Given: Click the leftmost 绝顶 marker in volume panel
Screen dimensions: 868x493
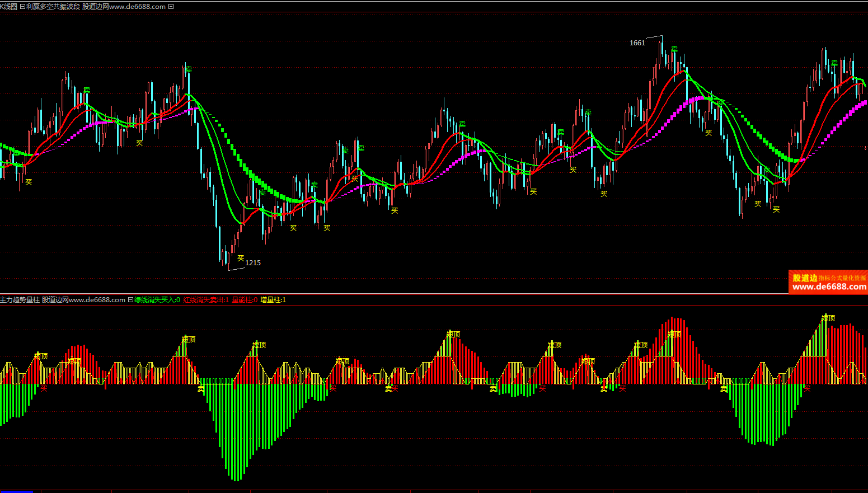Looking at the screenshot, I should pyautogui.click(x=41, y=356).
